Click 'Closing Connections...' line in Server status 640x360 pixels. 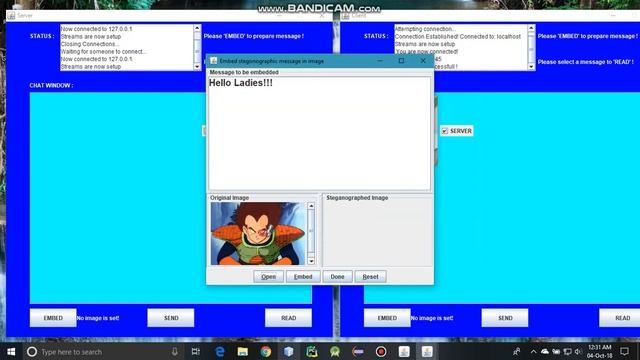(89, 44)
